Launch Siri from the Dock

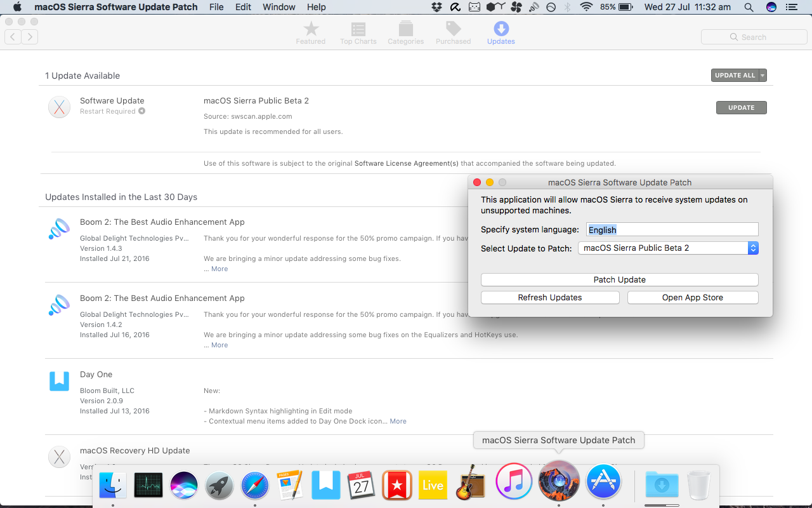pos(184,486)
